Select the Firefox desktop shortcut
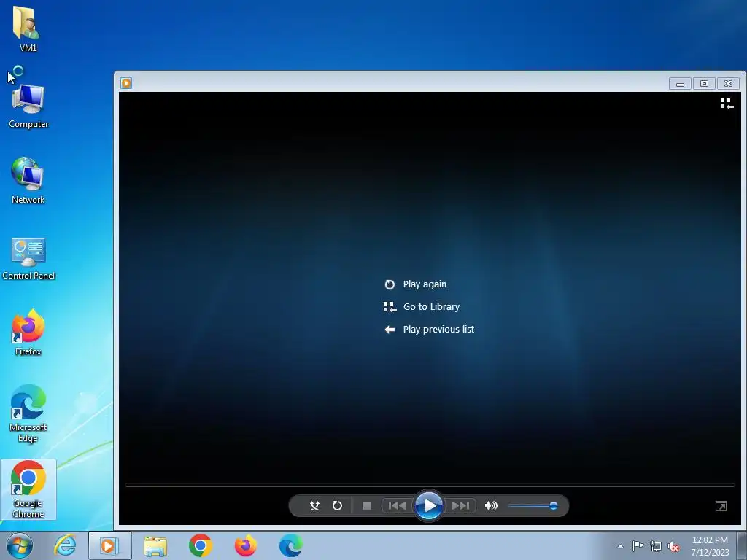 (x=28, y=332)
